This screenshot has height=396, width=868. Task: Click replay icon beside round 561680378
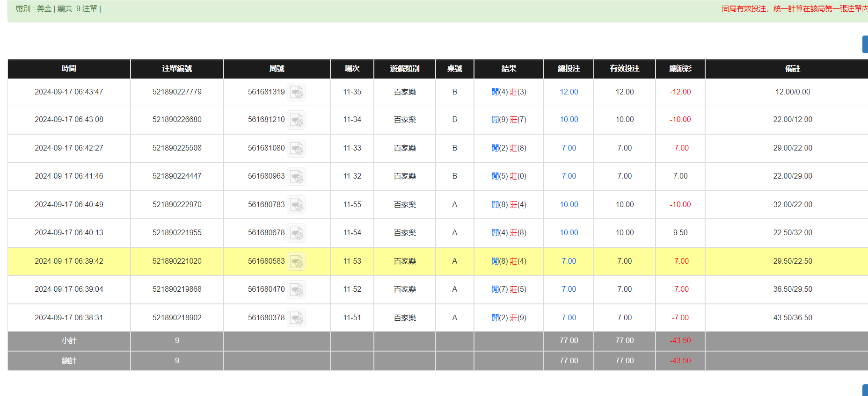click(x=296, y=318)
